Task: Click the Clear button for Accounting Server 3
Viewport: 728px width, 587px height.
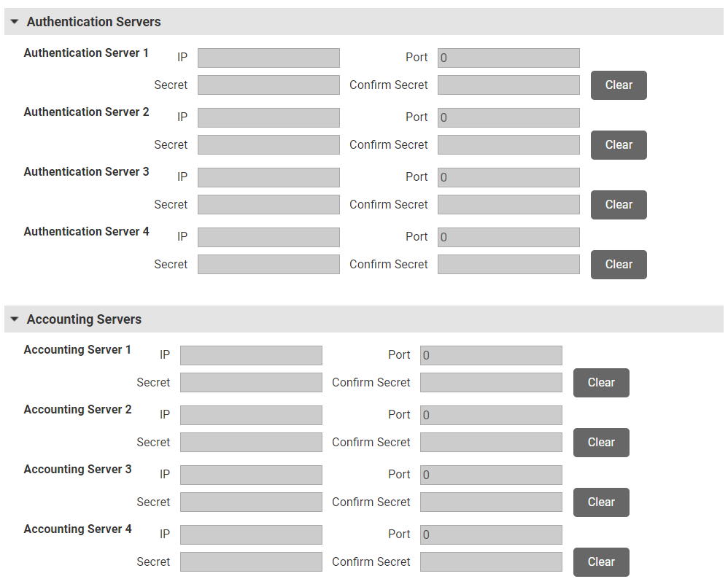Action: 600,502
